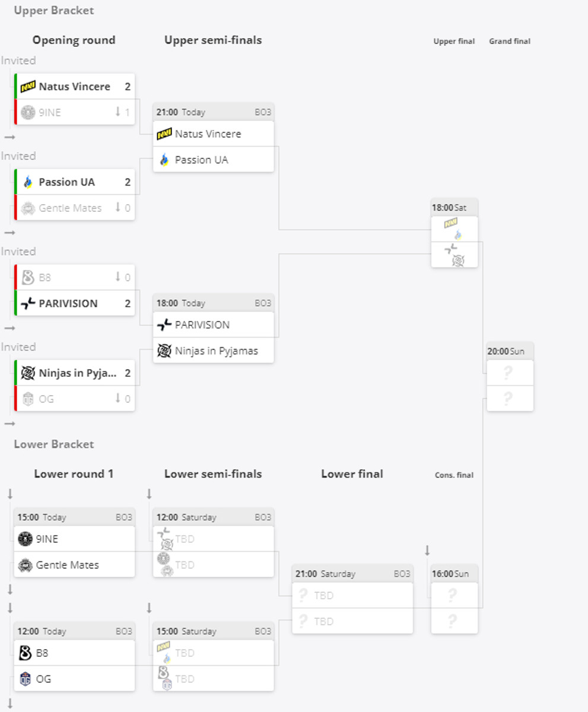Open the 18:00 Today PARIVISION match header

(214, 303)
